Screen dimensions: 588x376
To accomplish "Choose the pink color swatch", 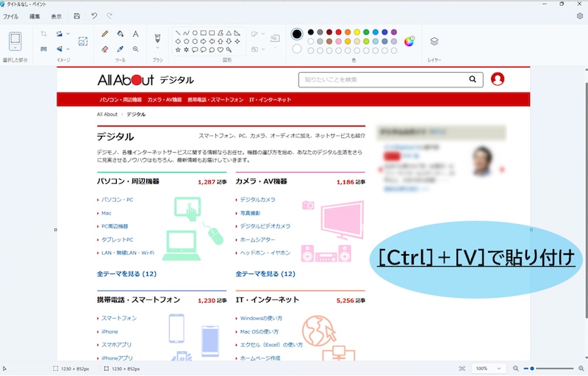I will (x=338, y=41).
